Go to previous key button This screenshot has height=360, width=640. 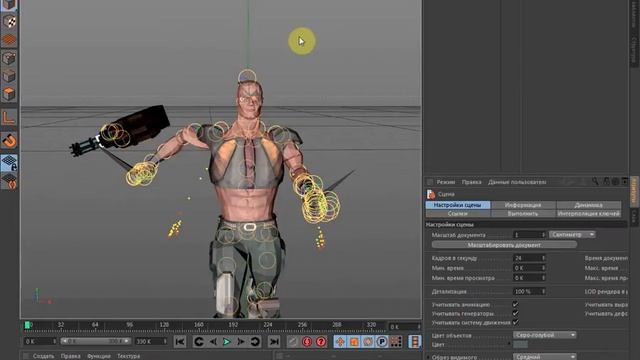coord(199,342)
